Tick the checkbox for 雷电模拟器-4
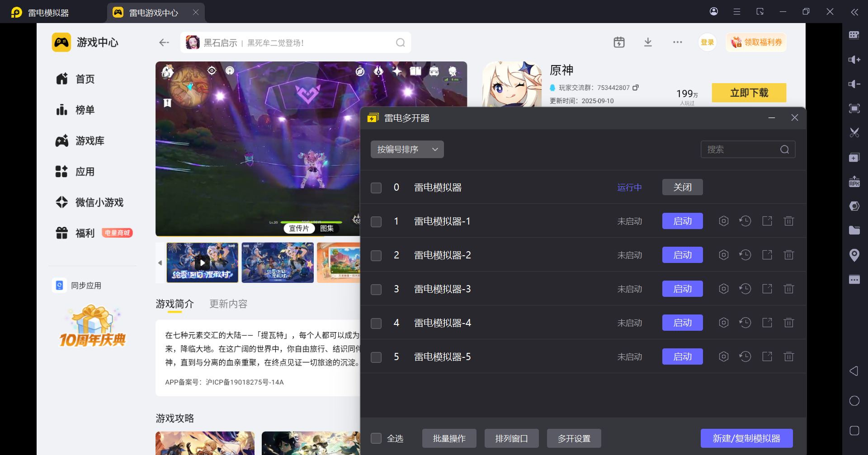This screenshot has width=868, height=455. coord(376,323)
